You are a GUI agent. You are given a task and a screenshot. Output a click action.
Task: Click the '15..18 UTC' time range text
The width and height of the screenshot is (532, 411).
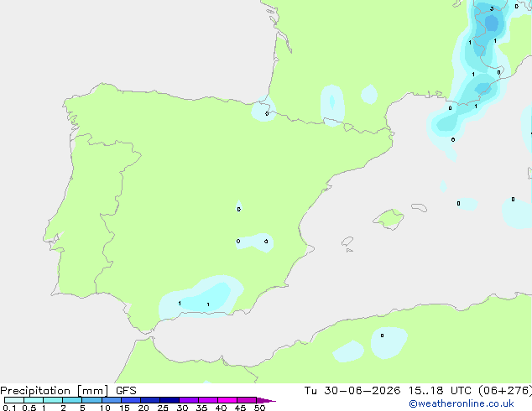click(440, 391)
